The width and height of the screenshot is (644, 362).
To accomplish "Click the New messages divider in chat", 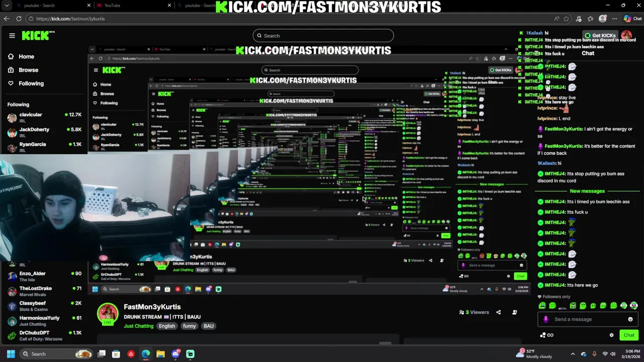I will (587, 191).
